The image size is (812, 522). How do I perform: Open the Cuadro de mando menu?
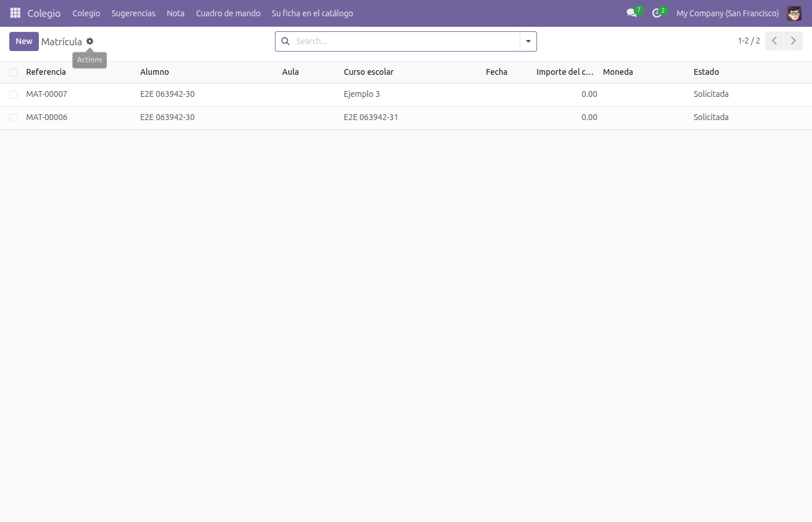pyautogui.click(x=228, y=13)
